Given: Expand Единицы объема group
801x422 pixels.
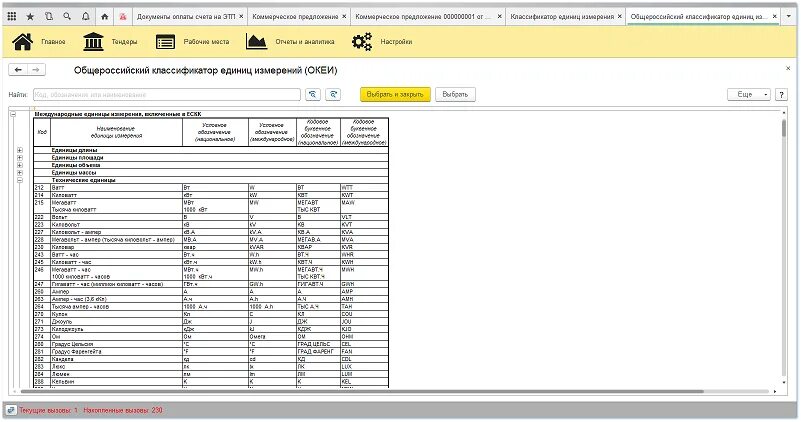Looking at the screenshot, I should (20, 165).
